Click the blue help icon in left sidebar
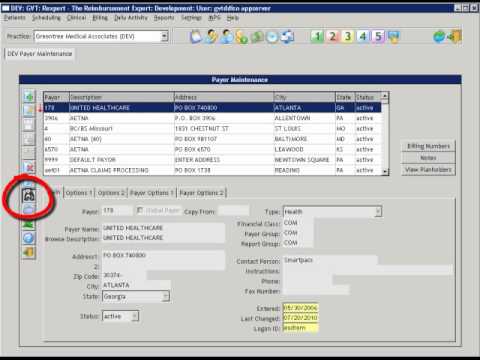The image size is (480, 360). coord(29,238)
